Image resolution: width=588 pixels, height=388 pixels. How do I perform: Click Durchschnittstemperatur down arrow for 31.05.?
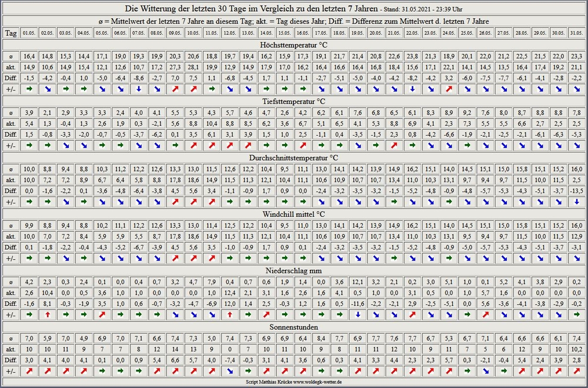click(x=576, y=202)
